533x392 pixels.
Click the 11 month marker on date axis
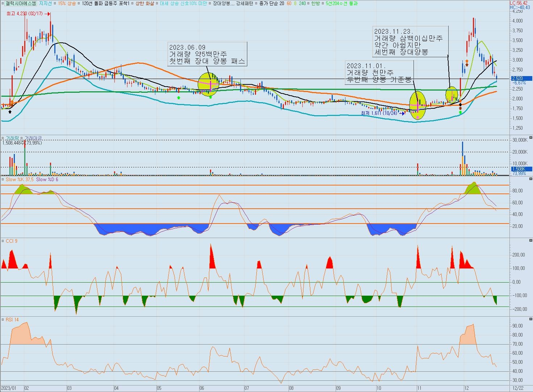pos(419,388)
